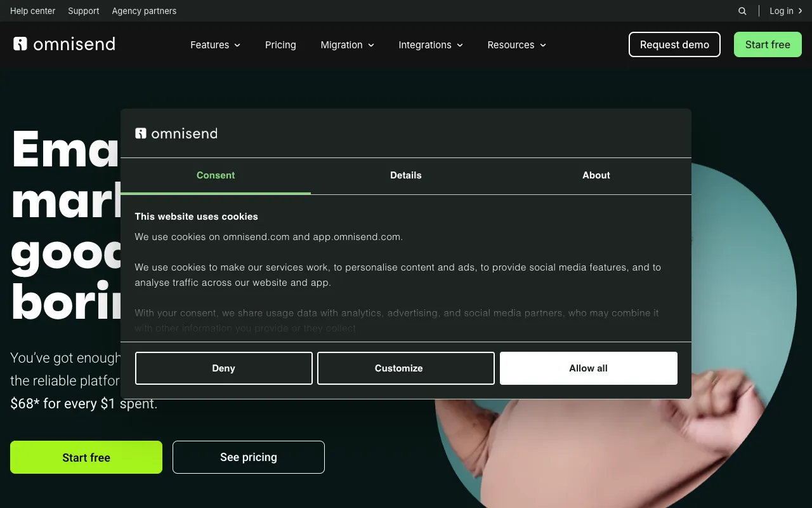Allow all cookies
The width and height of the screenshot is (812, 508).
tap(588, 368)
